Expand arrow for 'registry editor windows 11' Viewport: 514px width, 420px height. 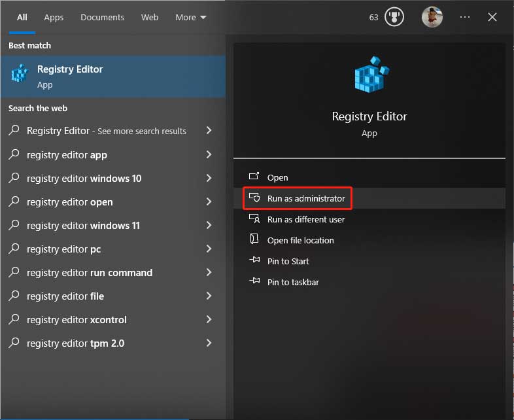pos(209,225)
